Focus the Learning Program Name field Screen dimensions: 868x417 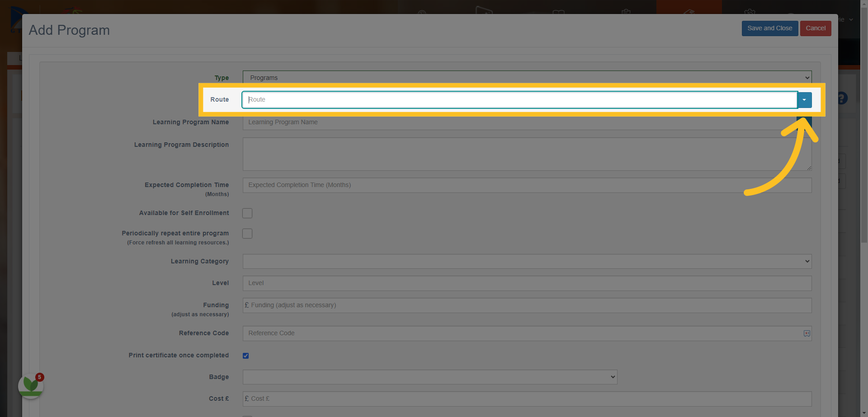point(519,122)
